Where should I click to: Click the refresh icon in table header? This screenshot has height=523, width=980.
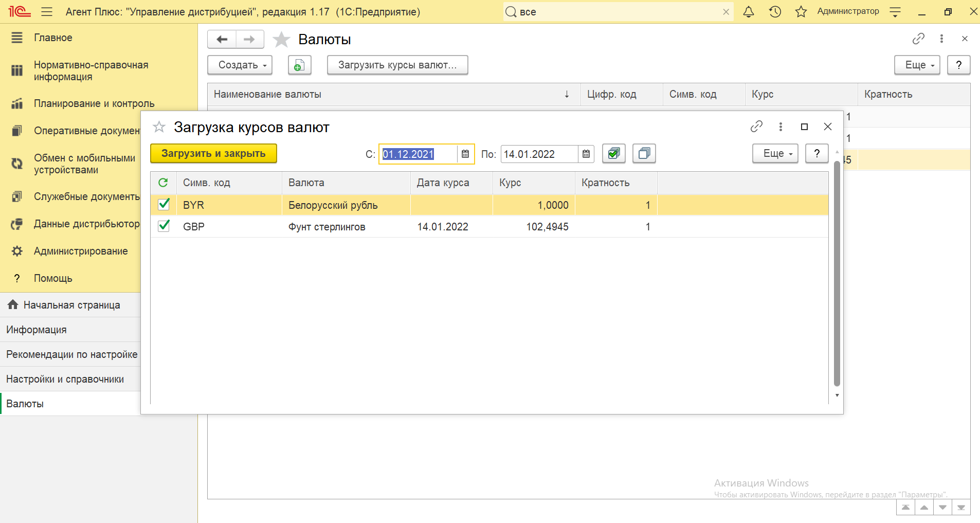tap(163, 183)
